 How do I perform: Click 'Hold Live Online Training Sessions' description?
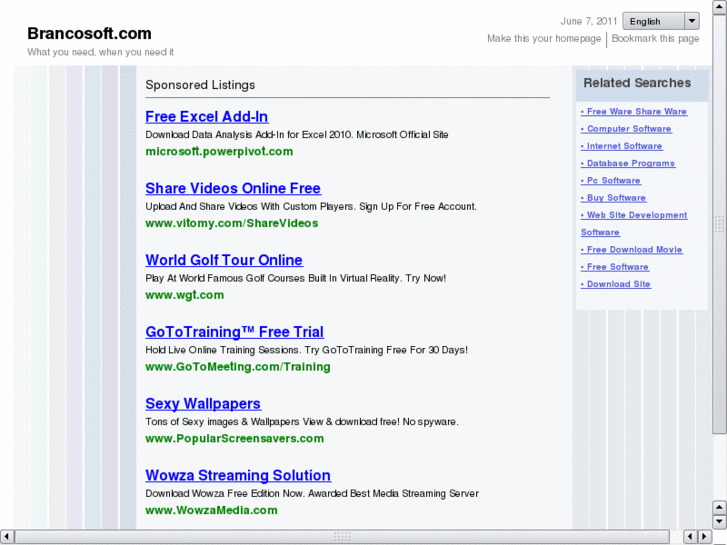306,350
